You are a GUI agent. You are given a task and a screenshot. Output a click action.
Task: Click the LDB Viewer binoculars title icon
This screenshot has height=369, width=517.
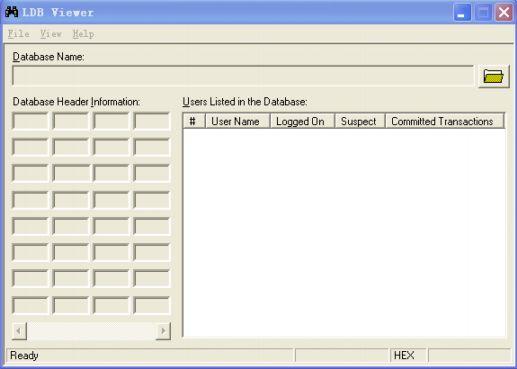[x=12, y=12]
